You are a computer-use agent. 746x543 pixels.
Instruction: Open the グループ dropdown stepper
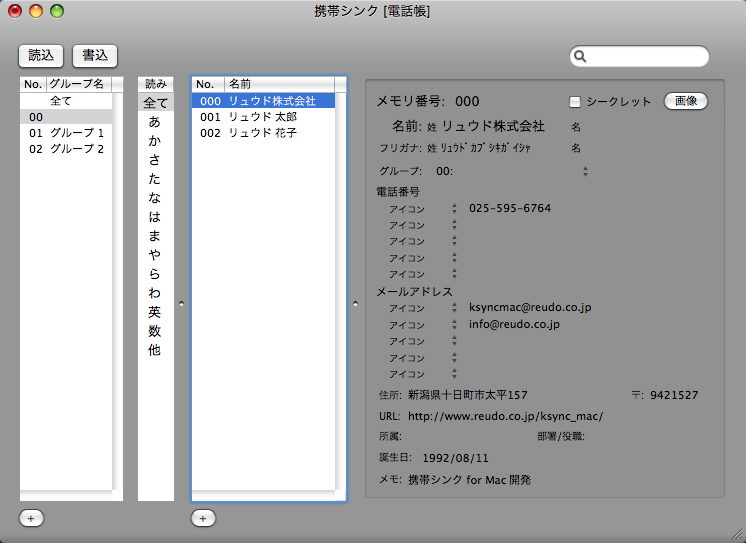[585, 171]
